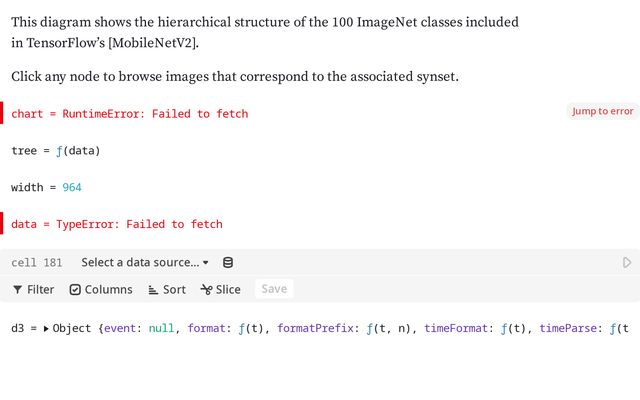
Task: Open the Filter menu option
Action: [x=33, y=290]
